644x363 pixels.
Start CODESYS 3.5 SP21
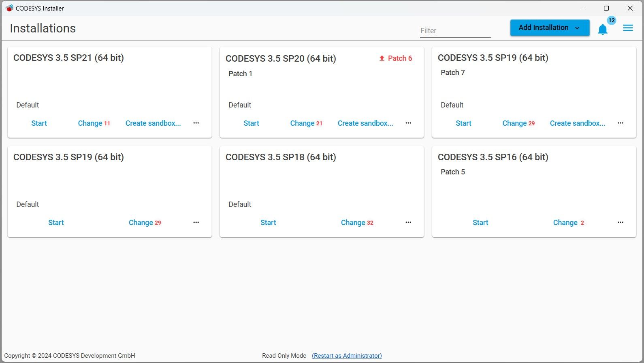(x=39, y=123)
